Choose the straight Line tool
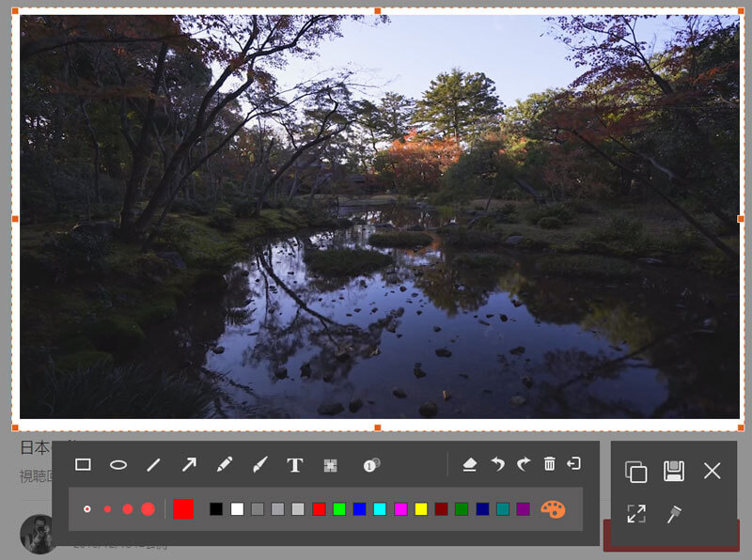Viewport: 752px width, 560px height. 153,464
